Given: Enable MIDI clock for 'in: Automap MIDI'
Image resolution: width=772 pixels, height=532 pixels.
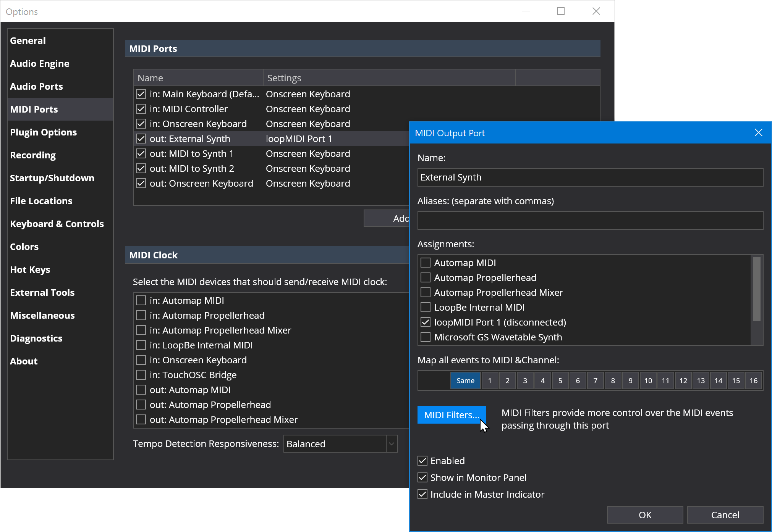Looking at the screenshot, I should tap(141, 300).
